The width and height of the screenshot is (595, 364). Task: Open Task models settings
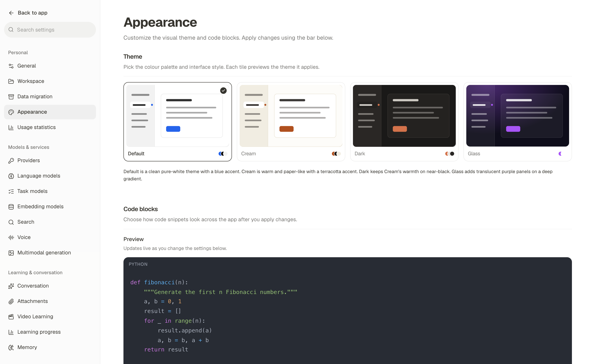pyautogui.click(x=50, y=191)
